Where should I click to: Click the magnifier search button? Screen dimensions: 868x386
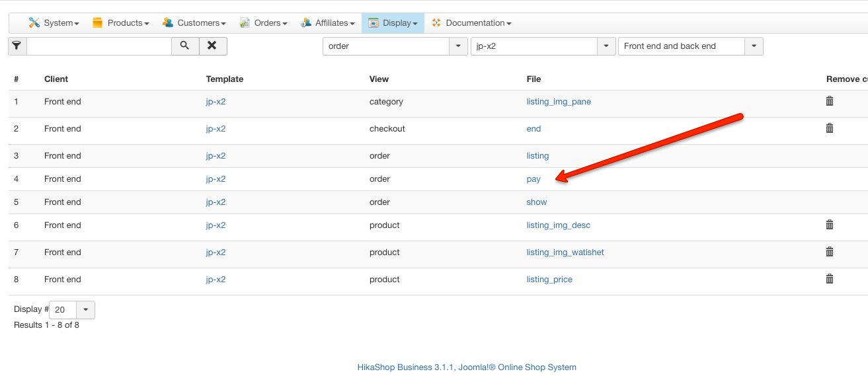tap(184, 46)
